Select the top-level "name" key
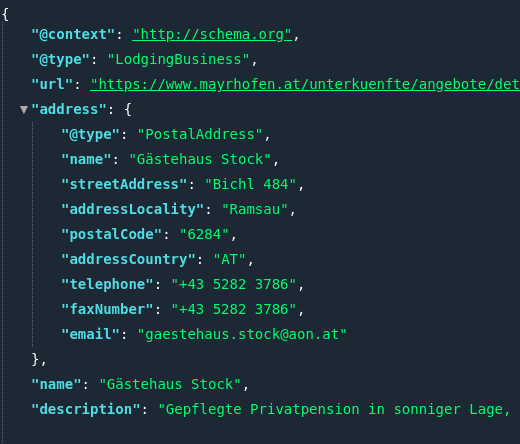 (56, 385)
